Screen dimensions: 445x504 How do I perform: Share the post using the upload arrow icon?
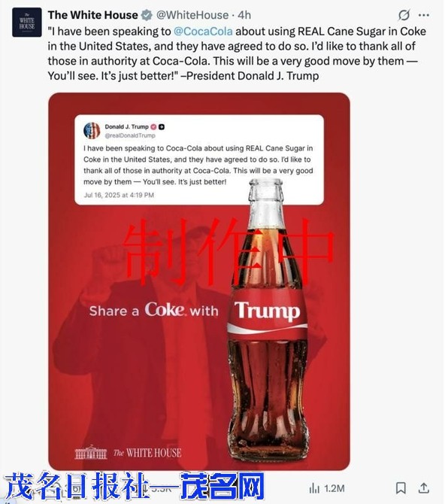pyautogui.click(x=424, y=488)
